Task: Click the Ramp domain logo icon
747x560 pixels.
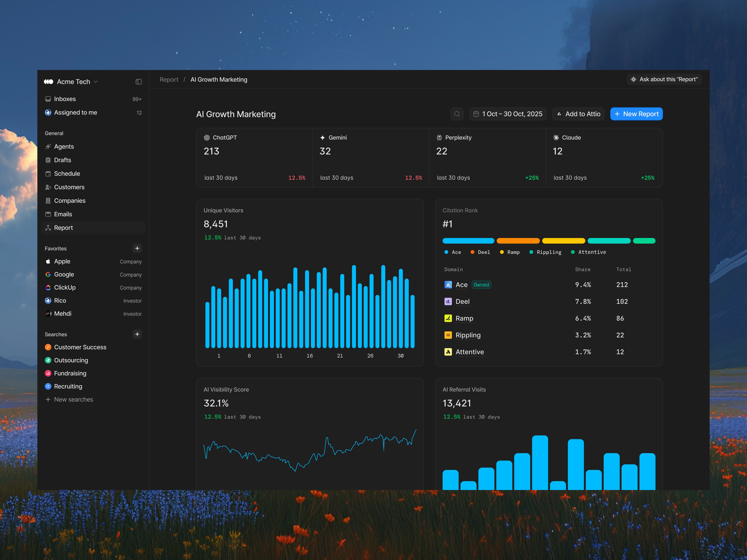Action: [448, 318]
